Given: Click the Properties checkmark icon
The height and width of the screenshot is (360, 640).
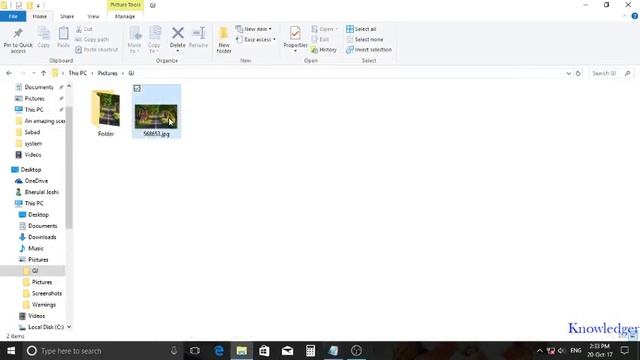Looking at the screenshot, I should tap(295, 33).
